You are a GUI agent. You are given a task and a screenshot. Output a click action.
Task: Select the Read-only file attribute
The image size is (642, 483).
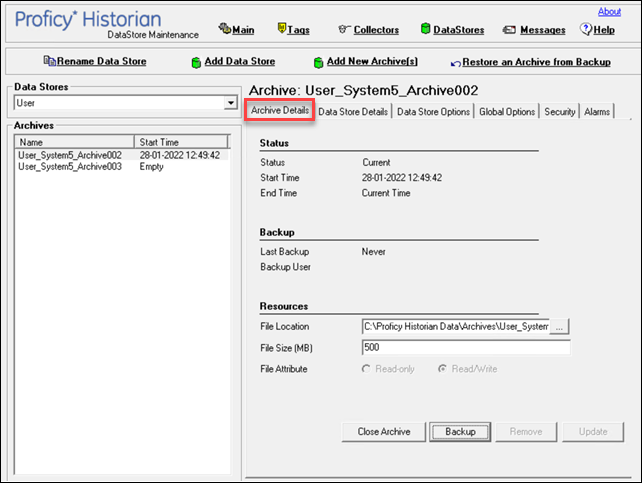coord(366,369)
